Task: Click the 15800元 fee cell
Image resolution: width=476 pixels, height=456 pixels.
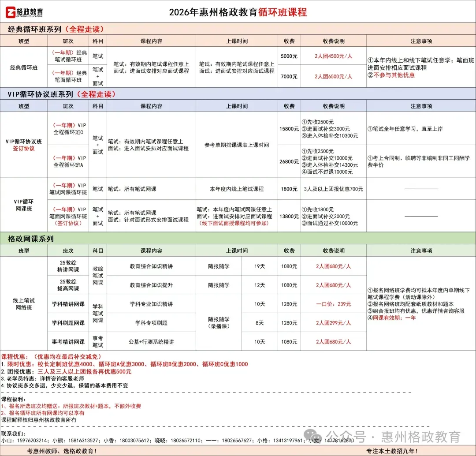Action: coord(289,129)
